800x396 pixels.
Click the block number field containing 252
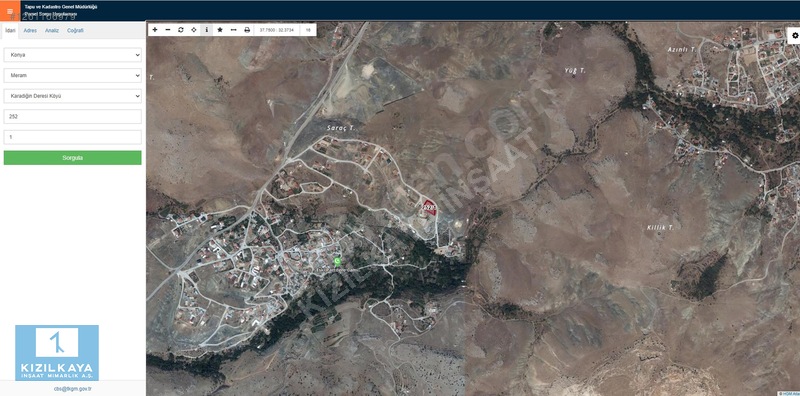72,116
